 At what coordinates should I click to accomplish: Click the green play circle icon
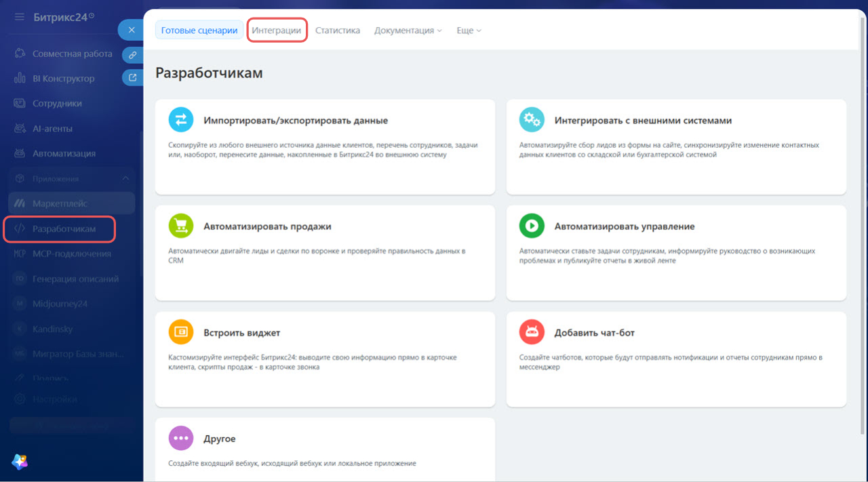click(x=532, y=226)
